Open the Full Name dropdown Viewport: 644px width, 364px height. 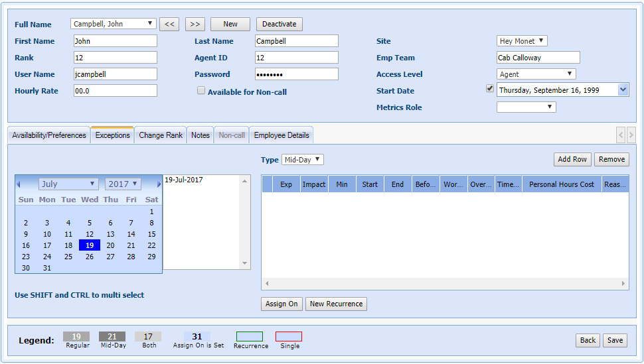114,24
